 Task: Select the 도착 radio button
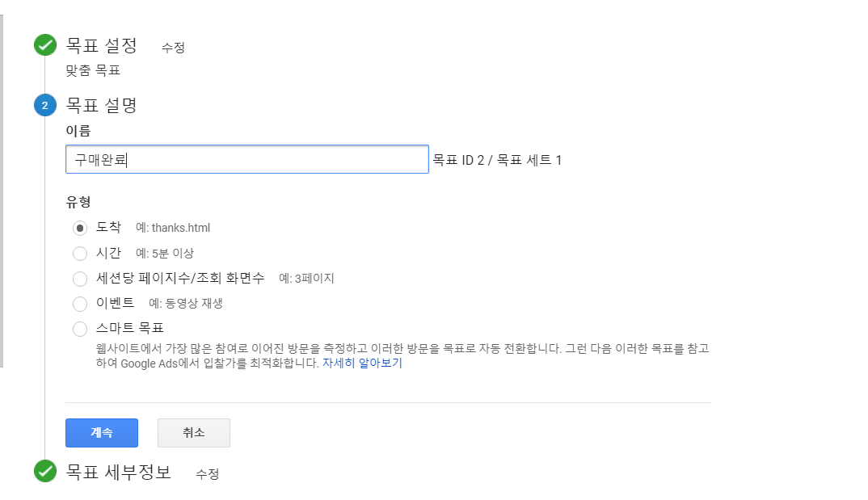80,228
